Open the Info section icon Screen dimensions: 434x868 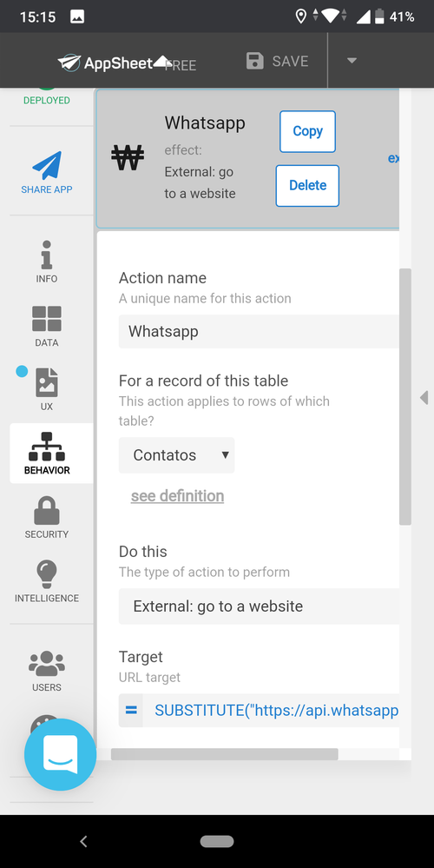click(47, 254)
